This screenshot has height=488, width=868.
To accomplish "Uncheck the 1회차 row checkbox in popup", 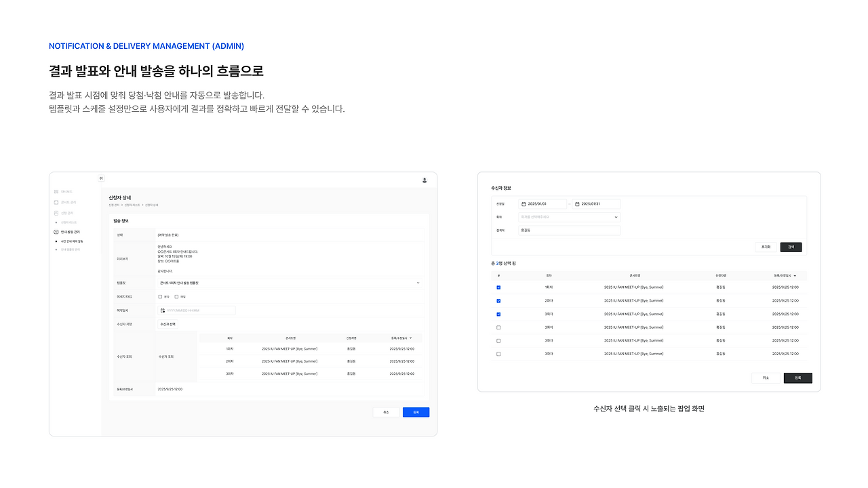I will point(498,287).
